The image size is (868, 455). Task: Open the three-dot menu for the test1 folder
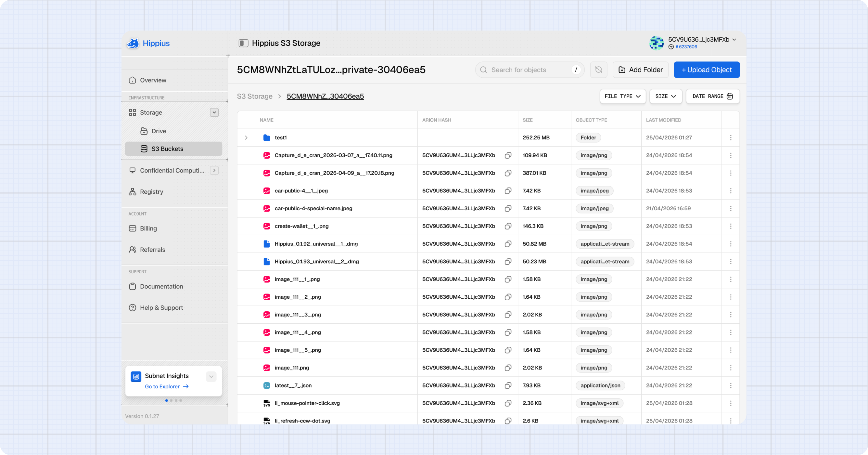731,137
